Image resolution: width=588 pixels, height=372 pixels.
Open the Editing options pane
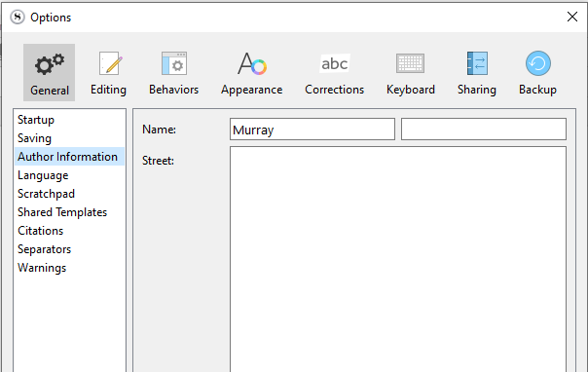coord(108,72)
